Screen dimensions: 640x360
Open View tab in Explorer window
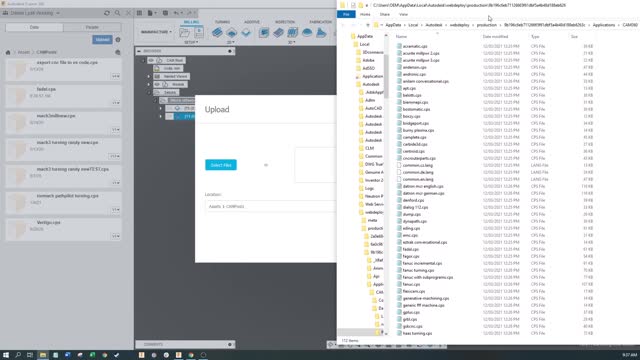pos(403,14)
